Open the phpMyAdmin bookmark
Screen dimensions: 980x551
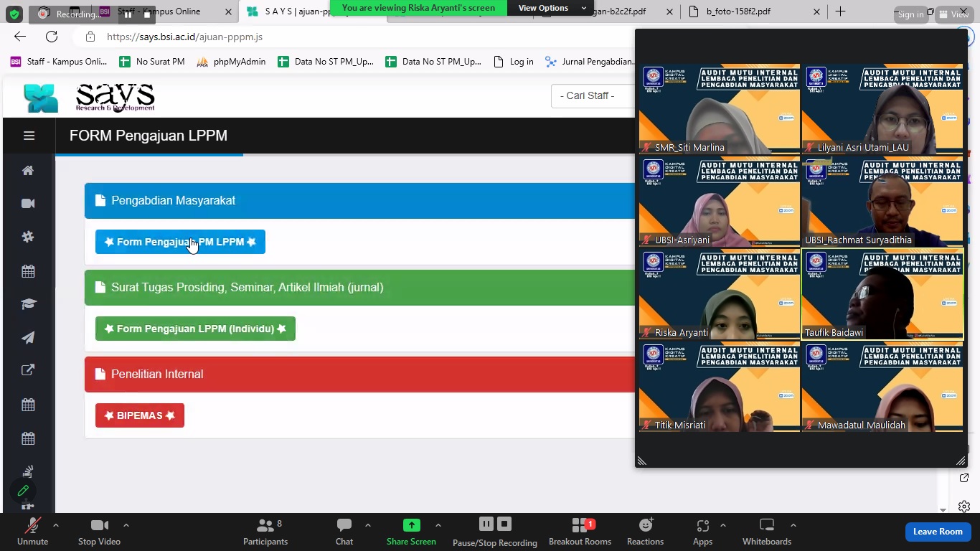[x=231, y=62]
